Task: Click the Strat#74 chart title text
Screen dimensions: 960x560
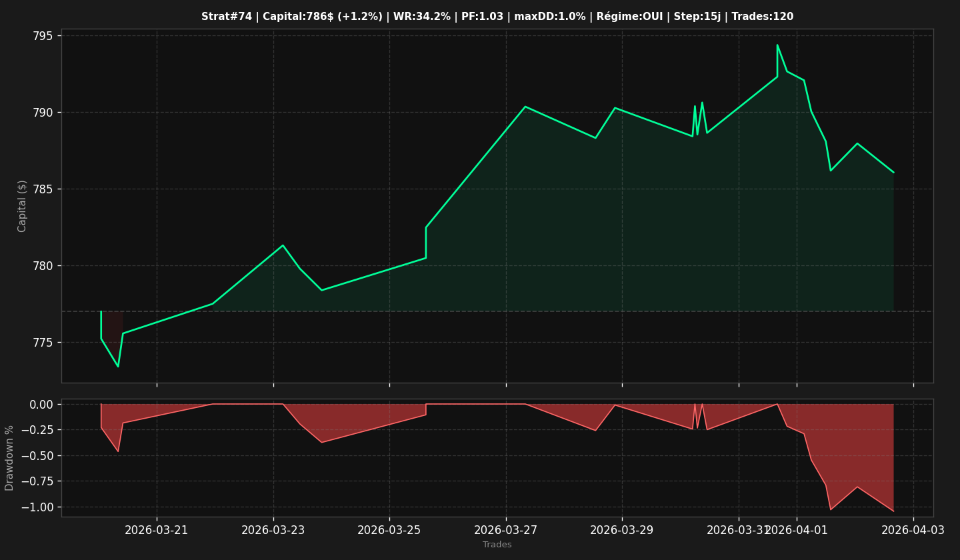Action: coord(497,17)
